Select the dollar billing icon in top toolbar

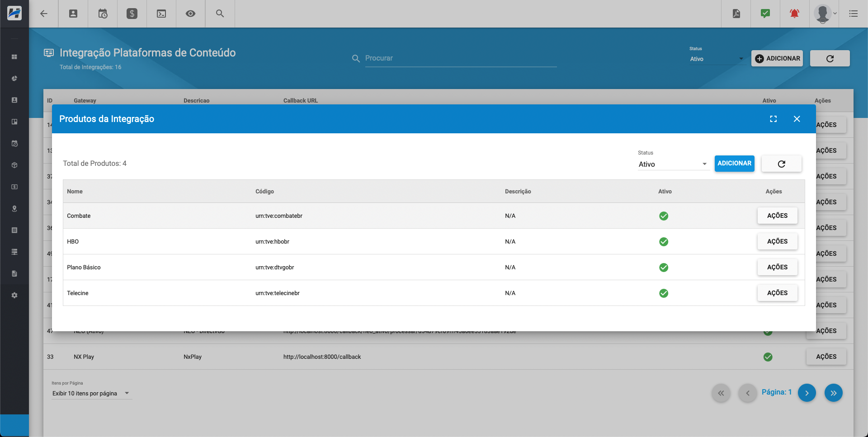(x=132, y=14)
